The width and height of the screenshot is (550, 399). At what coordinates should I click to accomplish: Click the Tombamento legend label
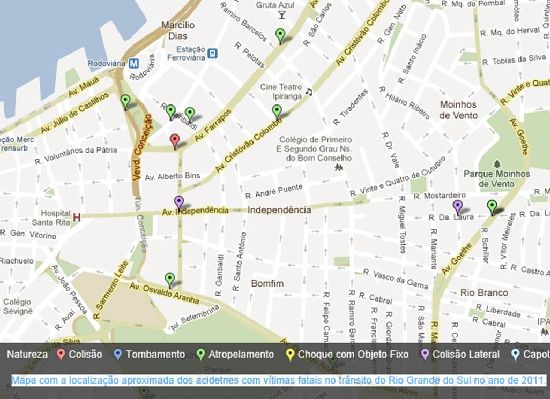pyautogui.click(x=155, y=354)
